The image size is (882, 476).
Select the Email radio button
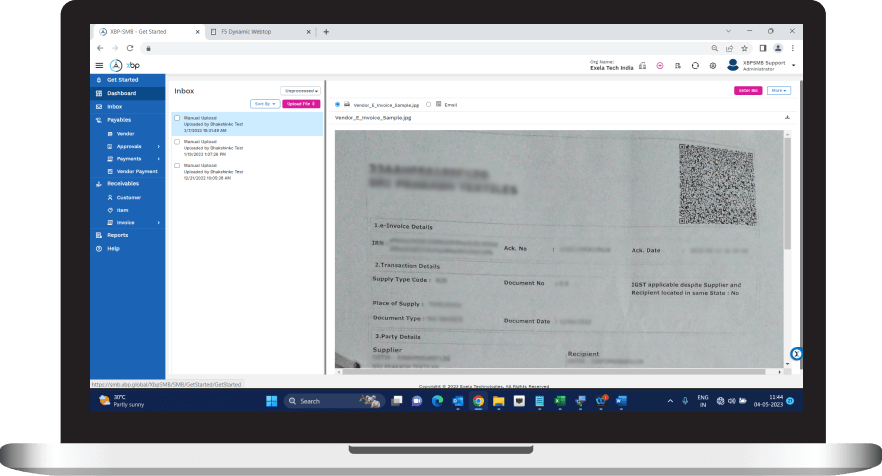429,105
